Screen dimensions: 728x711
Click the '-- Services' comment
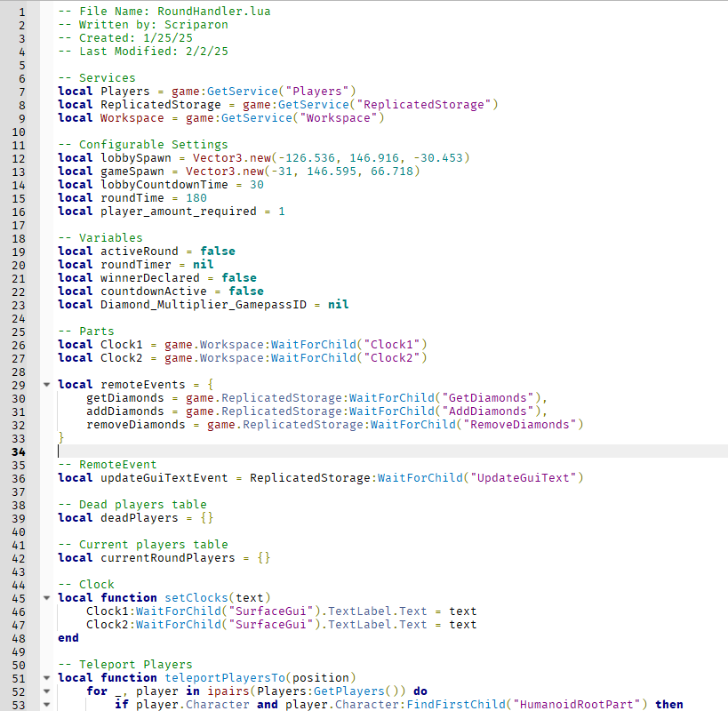click(97, 78)
